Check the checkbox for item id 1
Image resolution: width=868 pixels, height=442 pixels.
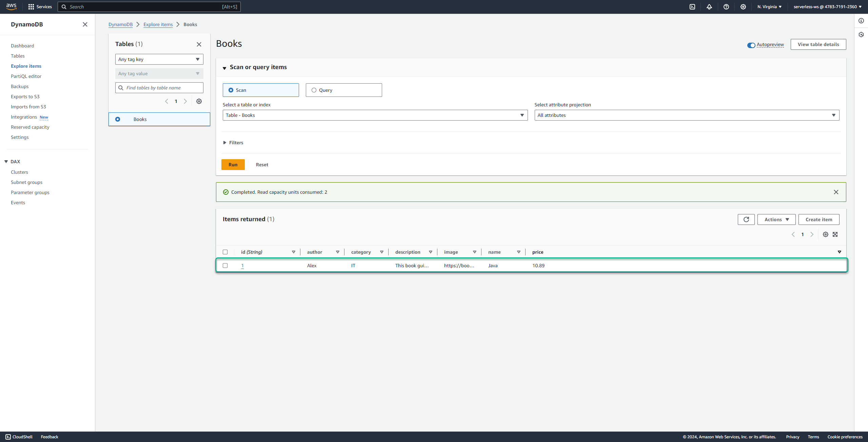[225, 266]
